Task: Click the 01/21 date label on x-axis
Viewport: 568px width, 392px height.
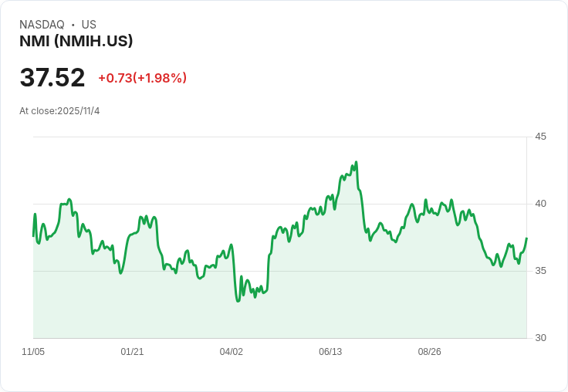Action: point(132,352)
